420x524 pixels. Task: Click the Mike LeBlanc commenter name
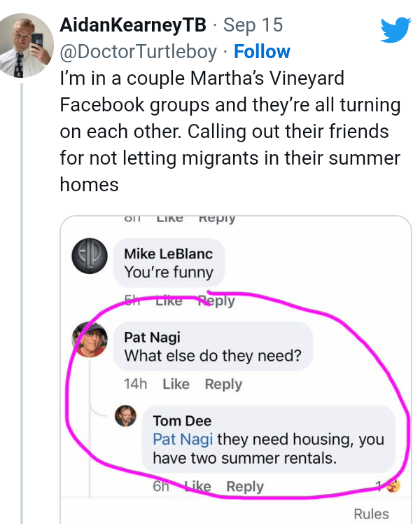[x=168, y=253]
